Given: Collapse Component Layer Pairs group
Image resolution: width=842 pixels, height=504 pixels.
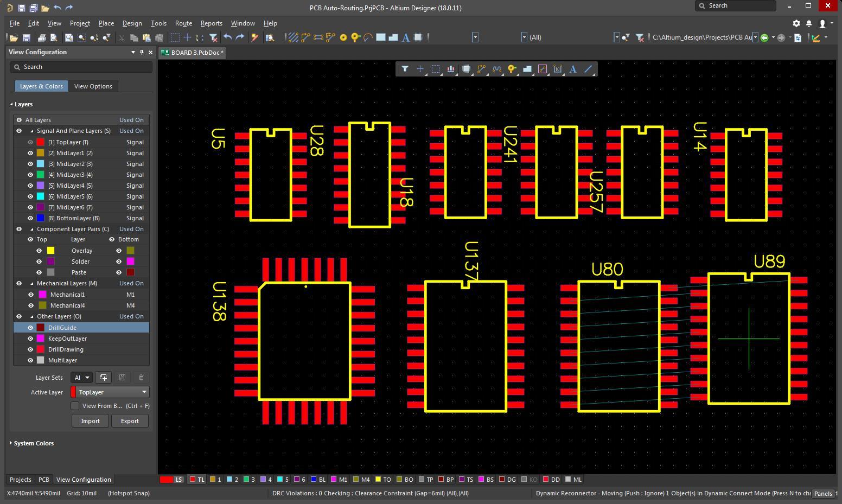Looking at the screenshot, I should (x=31, y=229).
